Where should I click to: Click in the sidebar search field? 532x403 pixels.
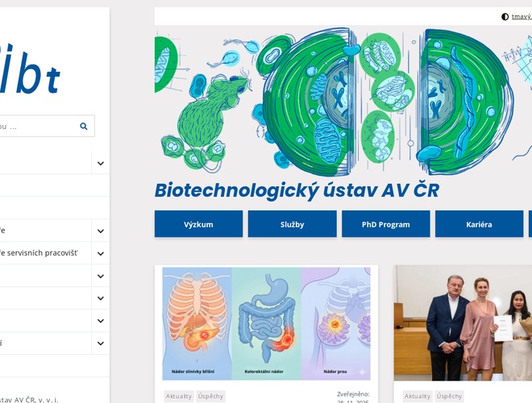click(36, 127)
